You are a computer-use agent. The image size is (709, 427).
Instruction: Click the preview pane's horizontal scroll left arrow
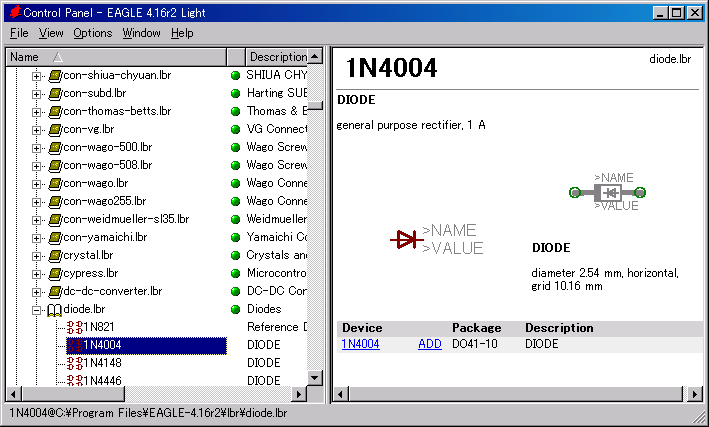tap(341, 395)
